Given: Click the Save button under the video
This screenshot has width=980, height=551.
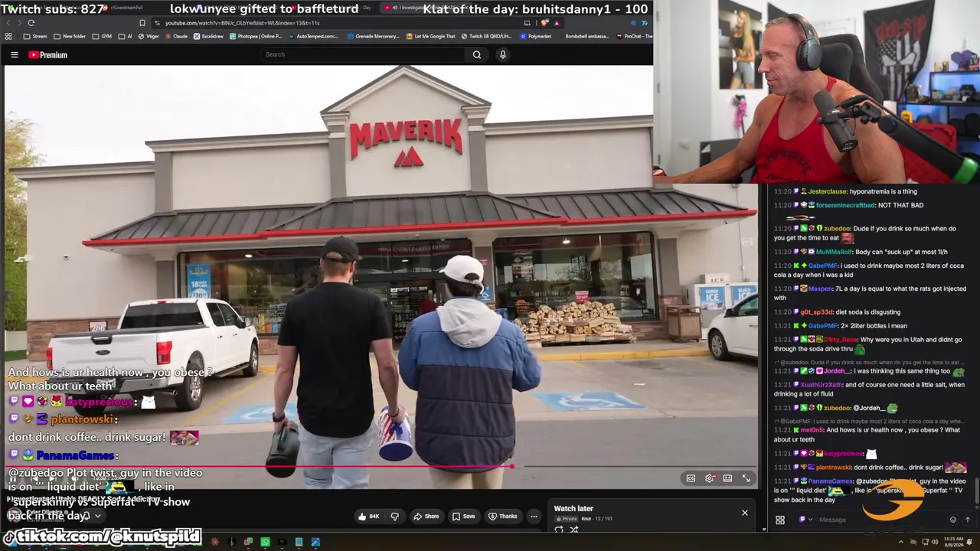Looking at the screenshot, I should (464, 517).
